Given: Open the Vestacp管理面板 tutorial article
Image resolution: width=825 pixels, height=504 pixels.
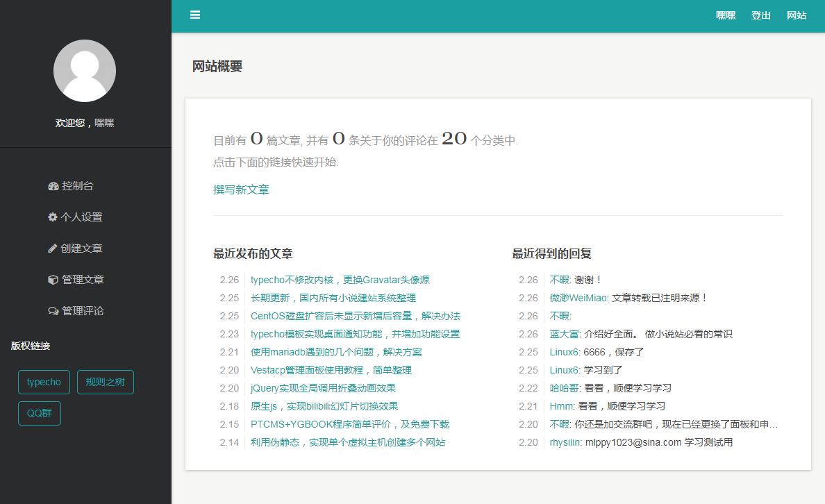Looking at the screenshot, I should 331,370.
